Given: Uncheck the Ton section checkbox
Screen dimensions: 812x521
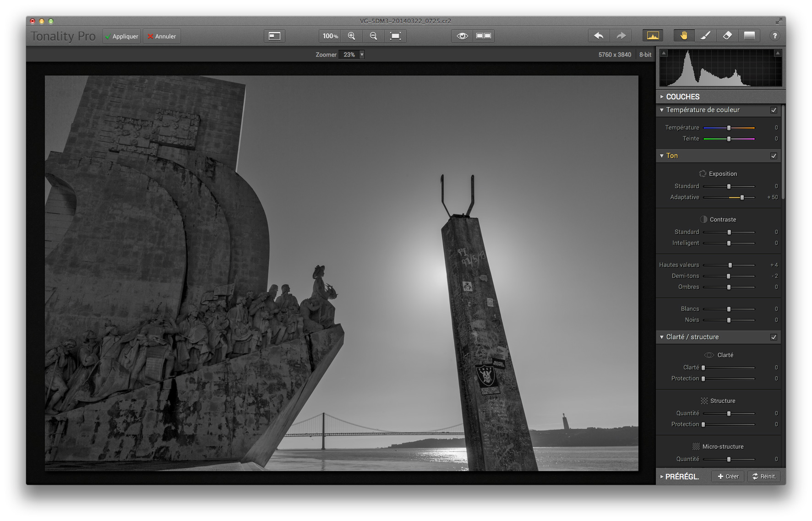Looking at the screenshot, I should pyautogui.click(x=774, y=156).
